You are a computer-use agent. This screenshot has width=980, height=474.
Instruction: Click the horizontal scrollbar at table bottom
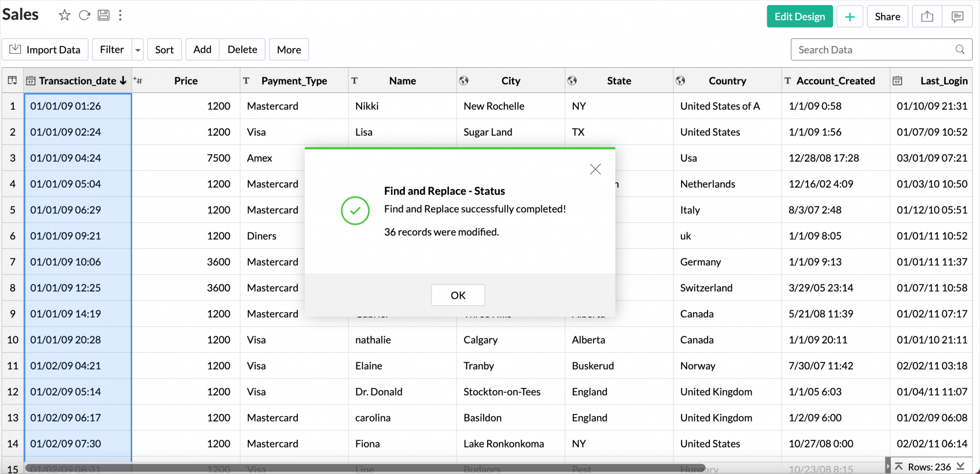tap(365, 468)
